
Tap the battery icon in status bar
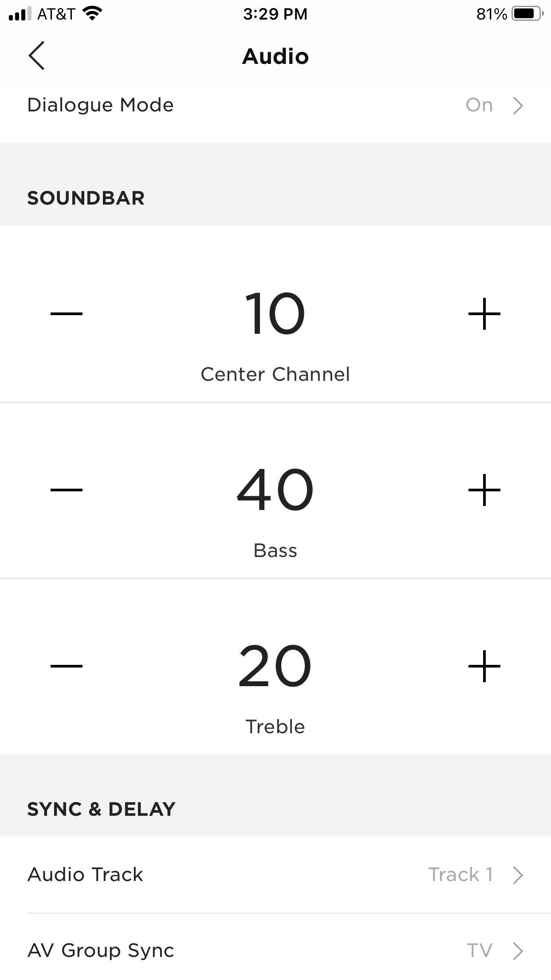pos(527,14)
